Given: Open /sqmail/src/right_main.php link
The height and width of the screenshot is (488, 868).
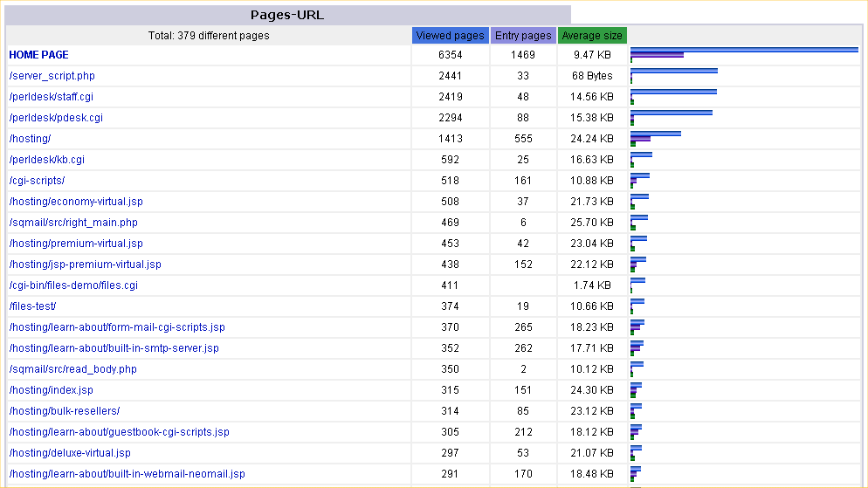Looking at the screenshot, I should point(73,223).
